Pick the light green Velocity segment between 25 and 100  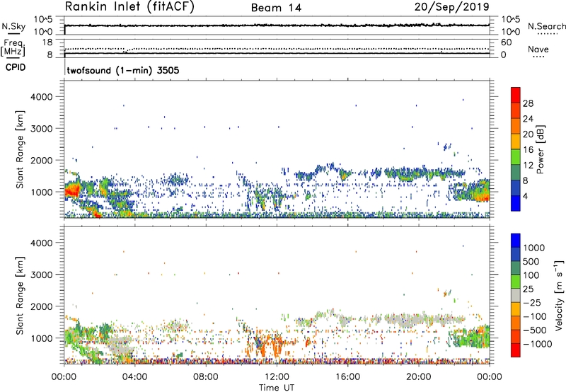(516, 282)
